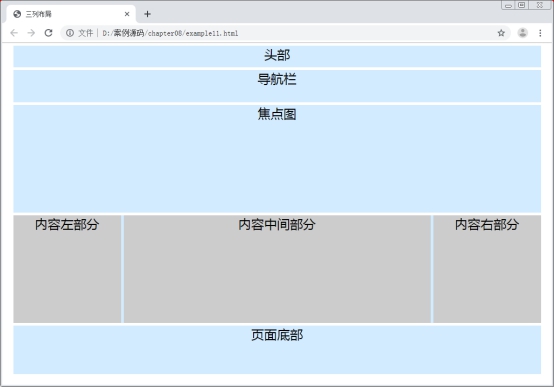The image size is (554, 387).
Task: Minimize the browser window
Action: pyautogui.click(x=508, y=5)
